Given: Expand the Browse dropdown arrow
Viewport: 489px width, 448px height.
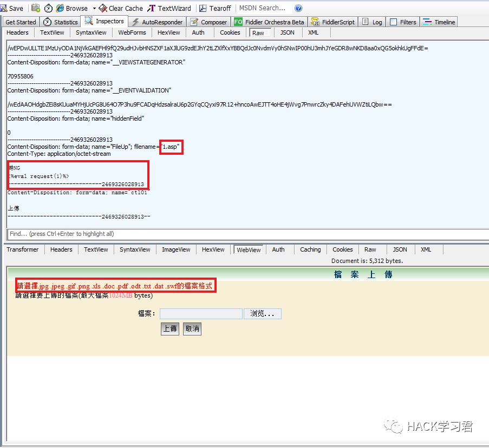Looking at the screenshot, I should tap(94, 9).
